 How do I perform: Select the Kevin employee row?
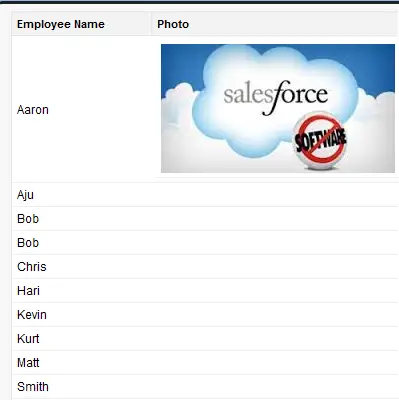coord(205,315)
